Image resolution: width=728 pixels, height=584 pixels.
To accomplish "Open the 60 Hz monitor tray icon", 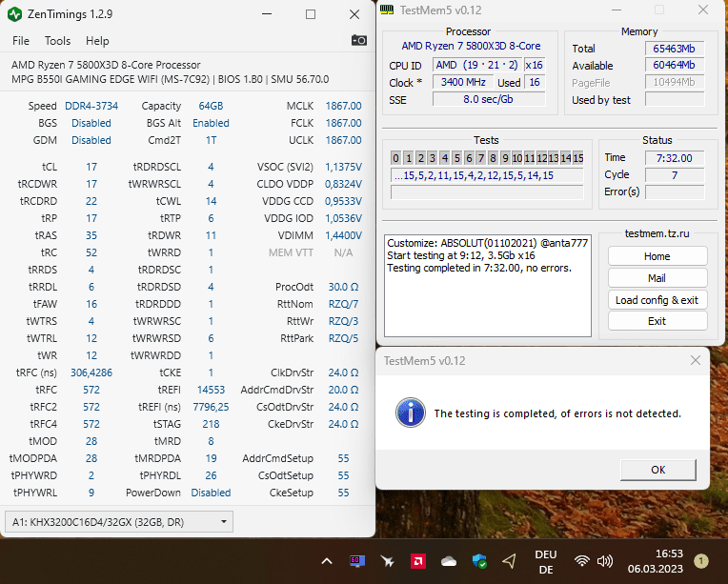I will pos(357,561).
